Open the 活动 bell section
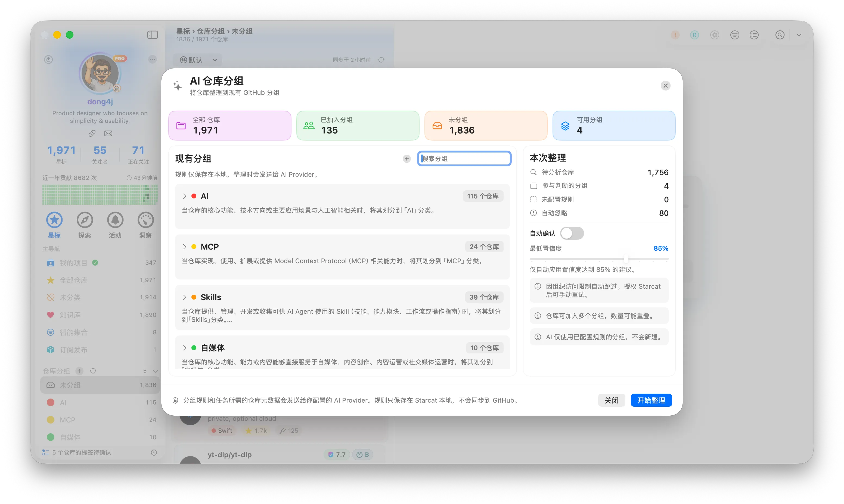Screen dimensions: 844x504 tap(115, 225)
